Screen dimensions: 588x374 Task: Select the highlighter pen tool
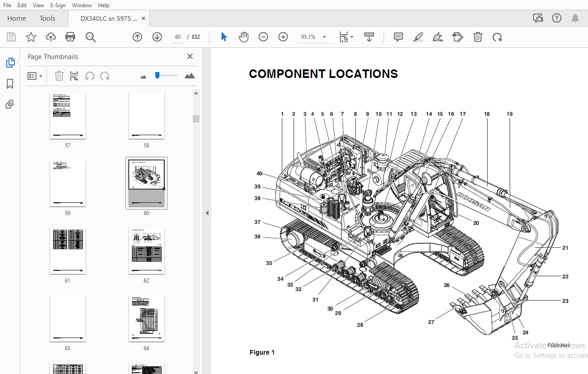[x=418, y=37]
